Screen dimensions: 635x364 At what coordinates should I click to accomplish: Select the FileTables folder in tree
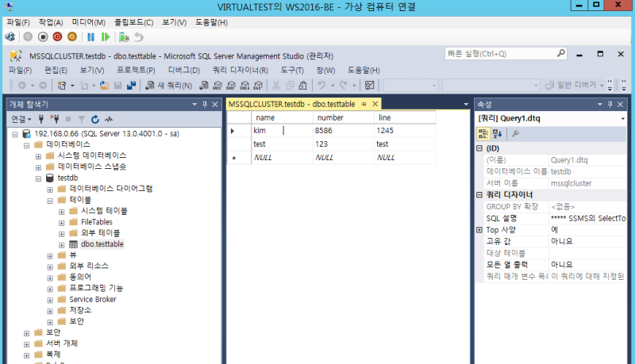(x=96, y=222)
